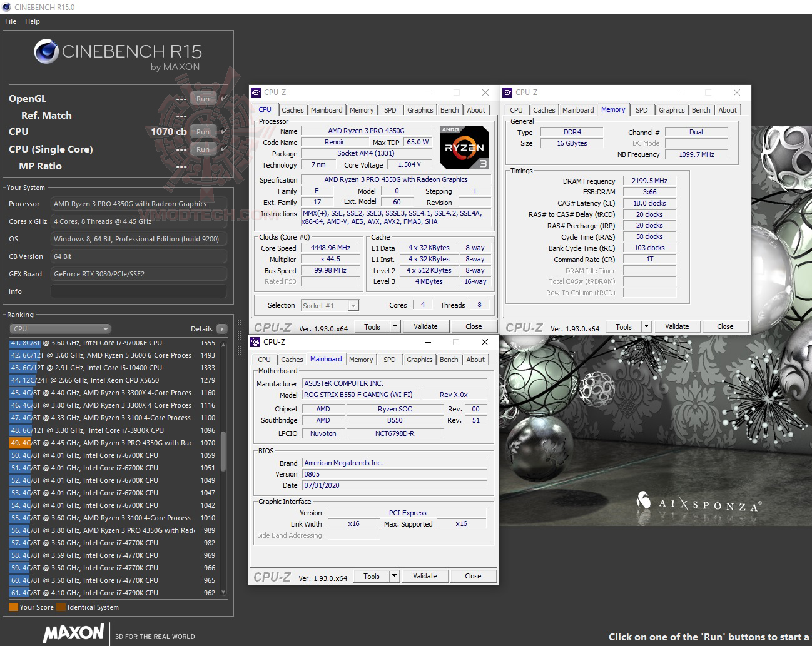This screenshot has height=646, width=812.
Task: Click Validate in CPU-Z CPU window
Action: (425, 326)
